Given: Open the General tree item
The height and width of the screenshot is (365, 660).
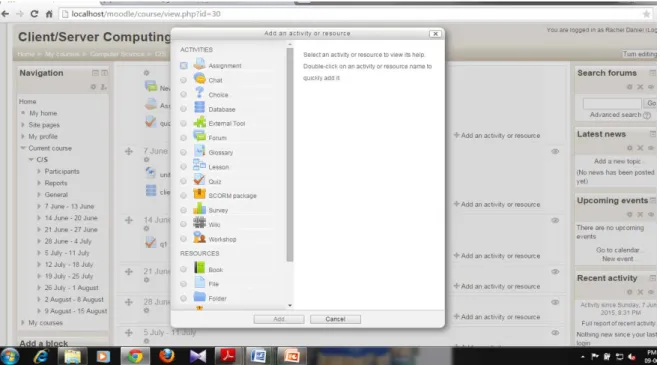Looking at the screenshot, I should pyautogui.click(x=56, y=194).
